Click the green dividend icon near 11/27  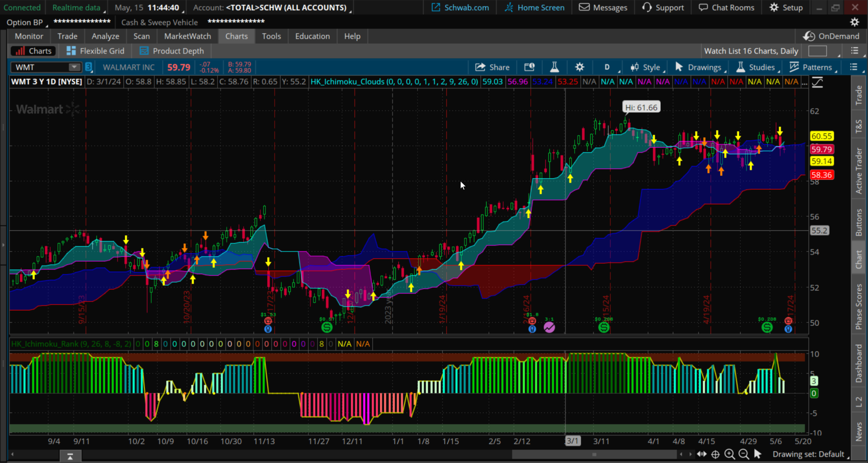(327, 327)
